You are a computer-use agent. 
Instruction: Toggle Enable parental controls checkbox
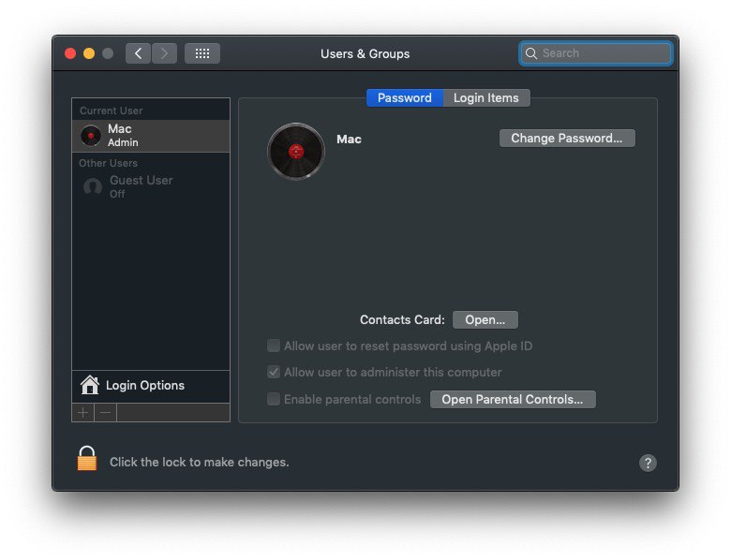tap(274, 399)
